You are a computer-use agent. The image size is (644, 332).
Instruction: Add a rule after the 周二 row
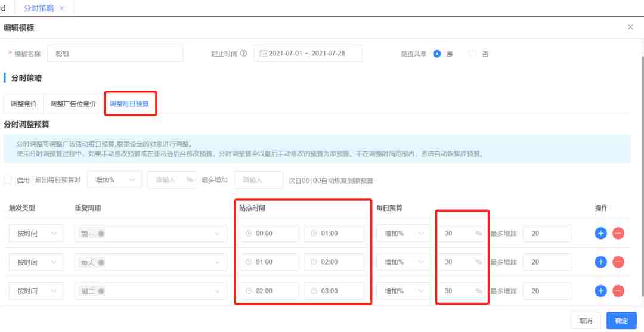coord(600,291)
